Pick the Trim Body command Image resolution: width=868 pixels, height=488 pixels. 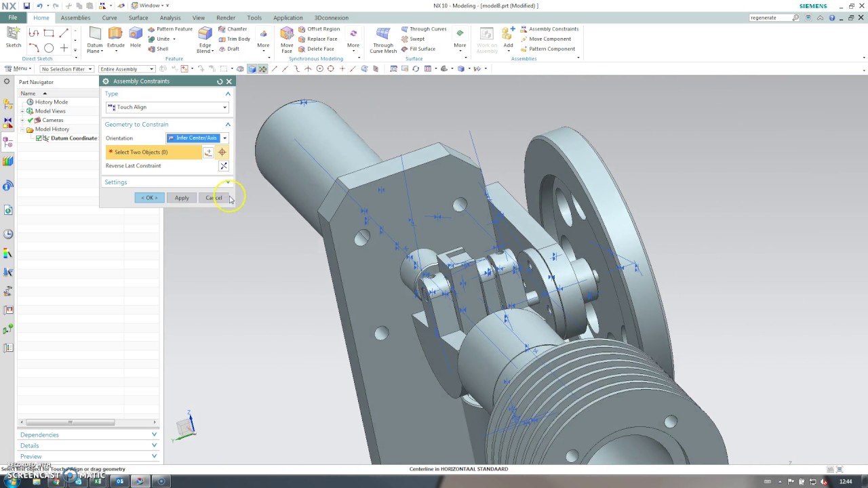(x=234, y=39)
